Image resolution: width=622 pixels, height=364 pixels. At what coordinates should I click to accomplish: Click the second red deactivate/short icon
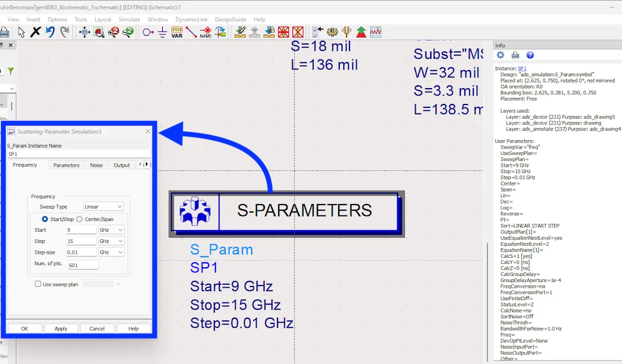tap(298, 32)
